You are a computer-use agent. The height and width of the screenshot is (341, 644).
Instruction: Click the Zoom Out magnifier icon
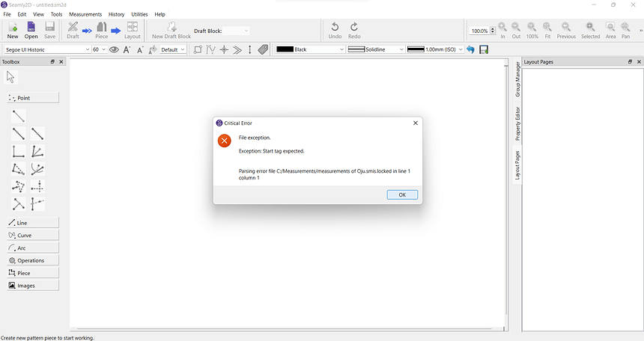pos(516,27)
